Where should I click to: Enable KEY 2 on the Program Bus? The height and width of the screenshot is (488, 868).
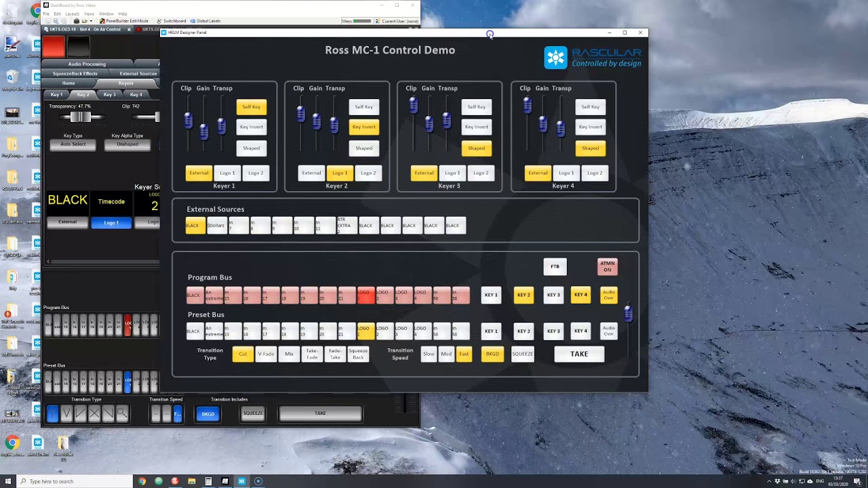(524, 295)
